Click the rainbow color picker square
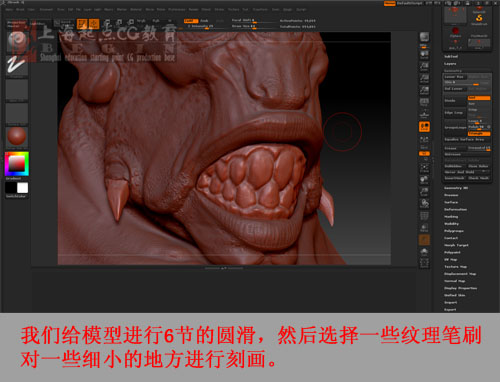The height and width of the screenshot is (382, 500). pyautogui.click(x=17, y=164)
